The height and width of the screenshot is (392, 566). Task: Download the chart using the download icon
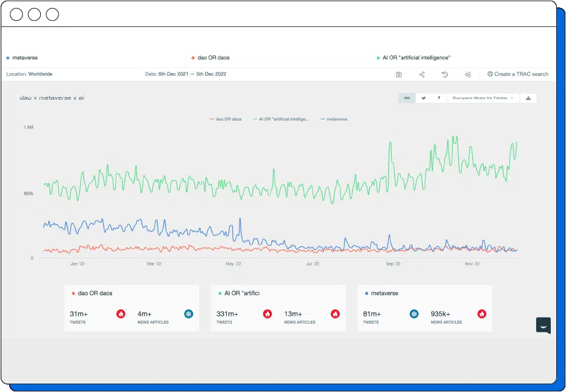click(x=528, y=98)
